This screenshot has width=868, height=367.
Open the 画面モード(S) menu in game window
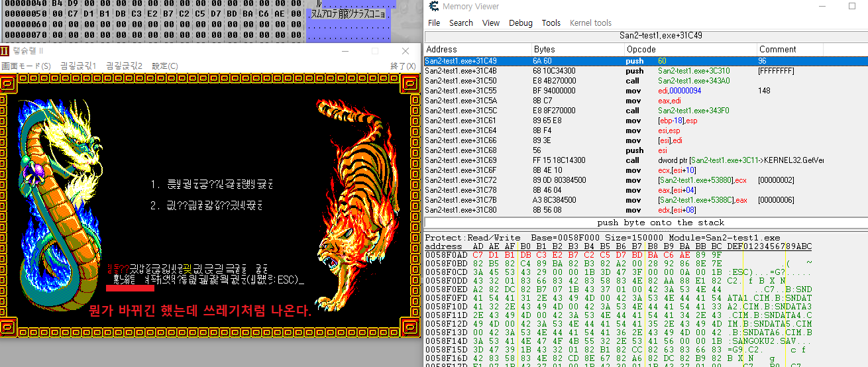coord(26,66)
